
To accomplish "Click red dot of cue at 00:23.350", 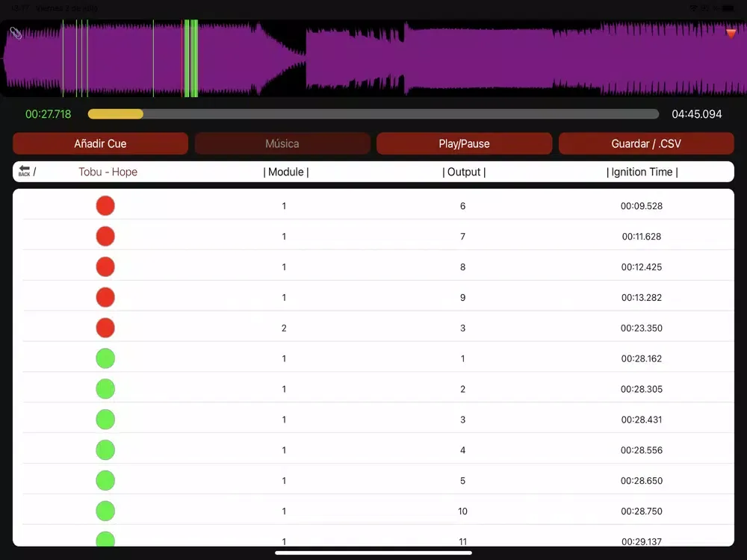I will (x=105, y=328).
